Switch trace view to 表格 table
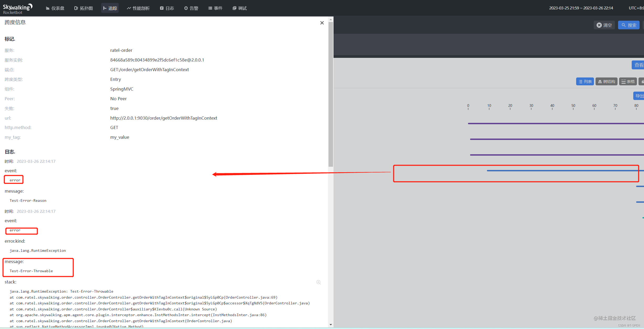 [x=628, y=81]
